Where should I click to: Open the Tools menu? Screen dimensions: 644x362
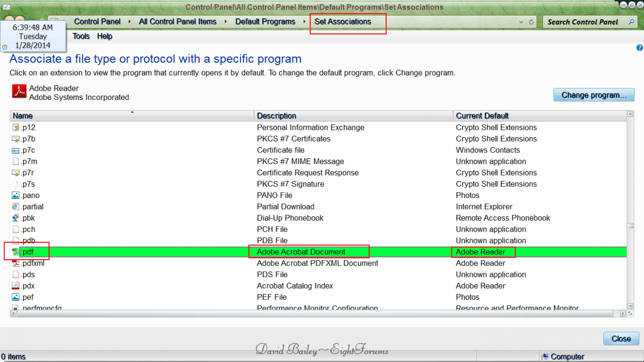tap(81, 36)
